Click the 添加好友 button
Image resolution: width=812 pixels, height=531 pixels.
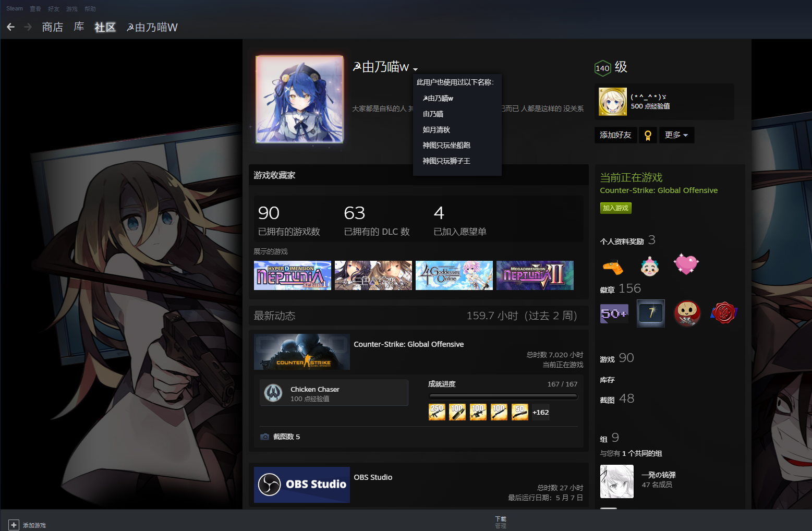pyautogui.click(x=615, y=135)
